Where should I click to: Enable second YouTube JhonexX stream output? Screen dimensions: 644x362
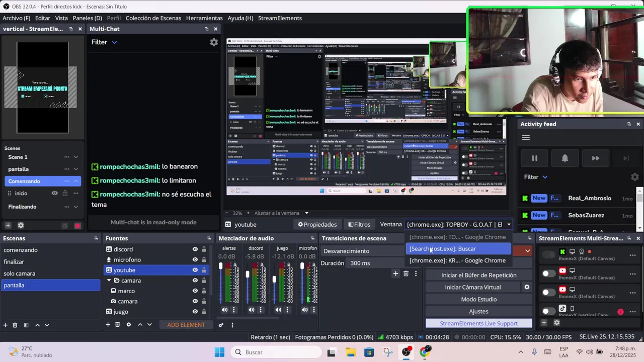[x=548, y=292]
